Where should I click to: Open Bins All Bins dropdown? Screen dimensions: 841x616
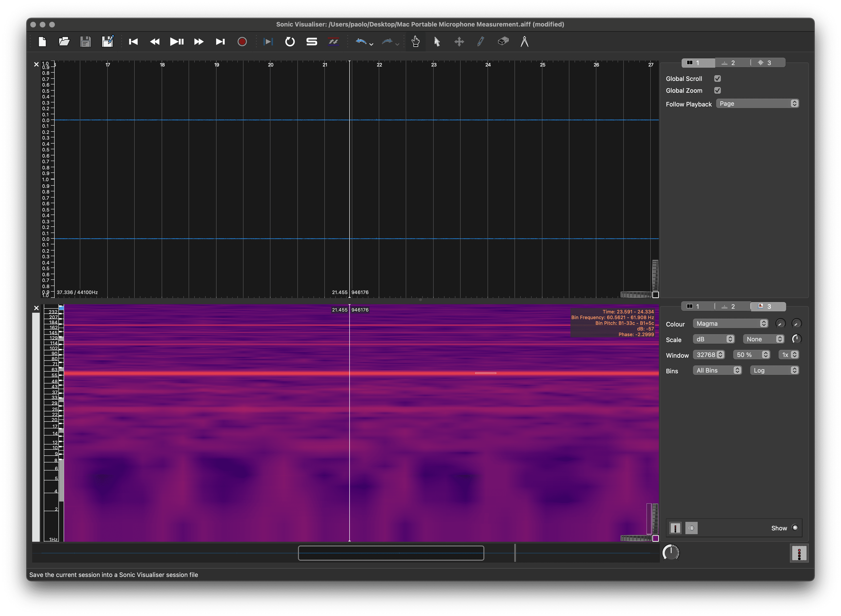pos(717,371)
